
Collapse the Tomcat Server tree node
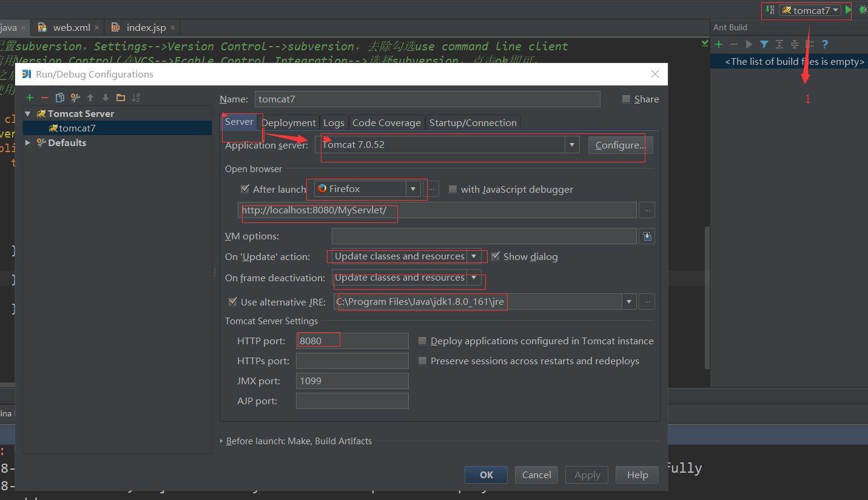[27, 113]
